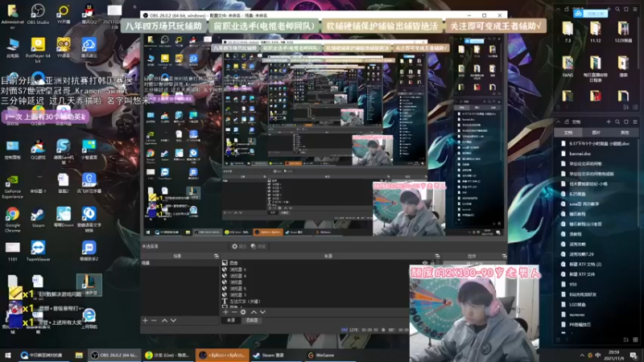Open the TeamViewer desktop shortcut
Image resolution: width=644 pixels, height=362 pixels.
click(x=38, y=251)
